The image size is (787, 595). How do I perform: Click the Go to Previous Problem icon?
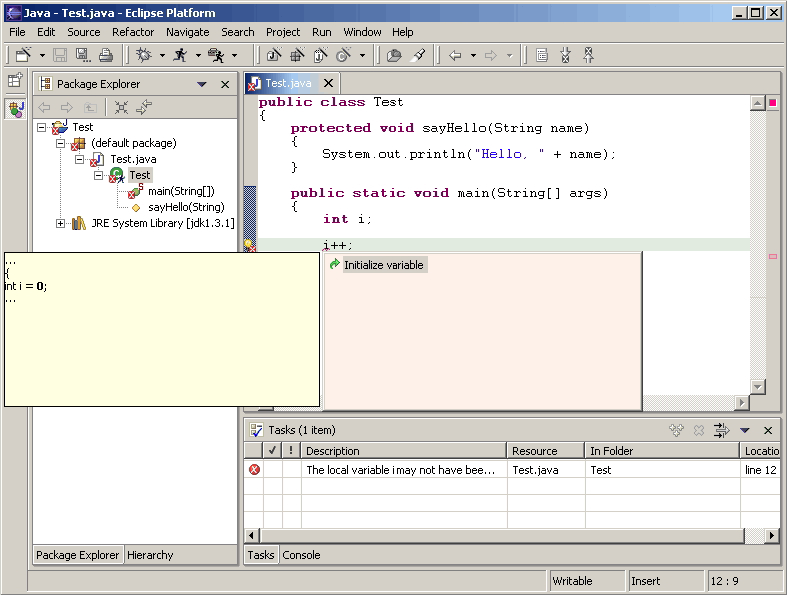[589, 55]
